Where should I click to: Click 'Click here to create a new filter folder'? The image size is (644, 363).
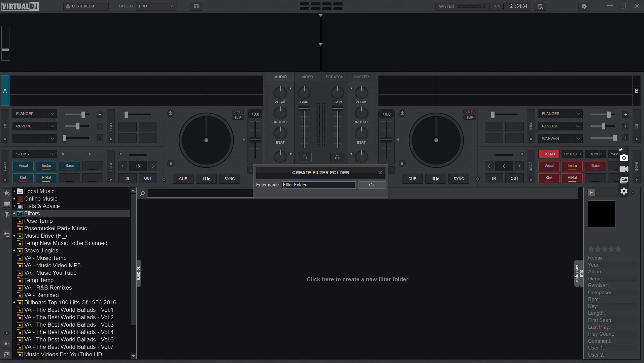pos(357,279)
